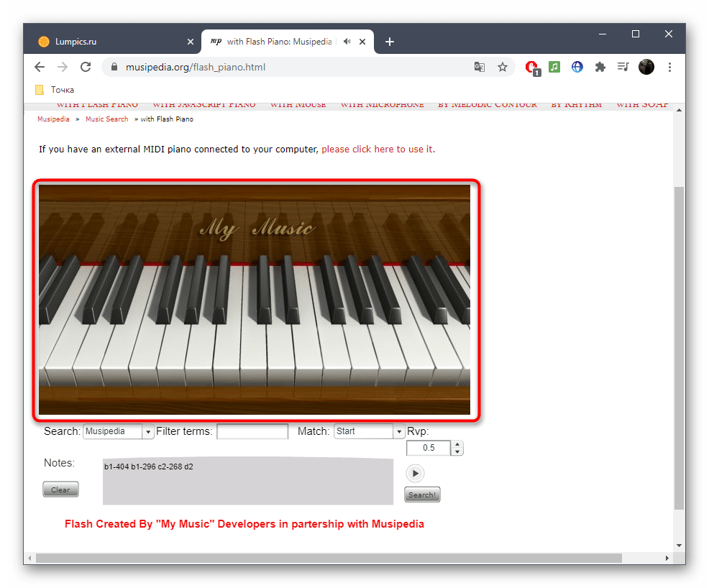Switch to the Lumpics.ru tab

pyautogui.click(x=115, y=42)
